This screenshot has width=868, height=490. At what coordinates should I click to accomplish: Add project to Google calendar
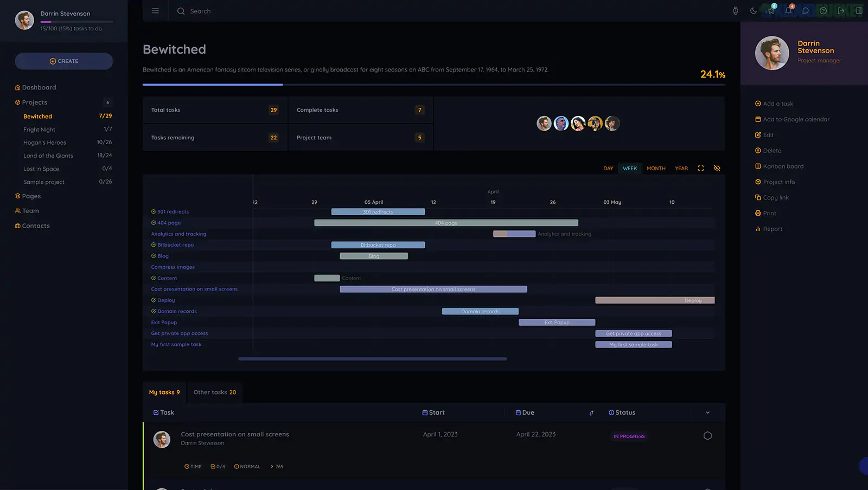[795, 119]
